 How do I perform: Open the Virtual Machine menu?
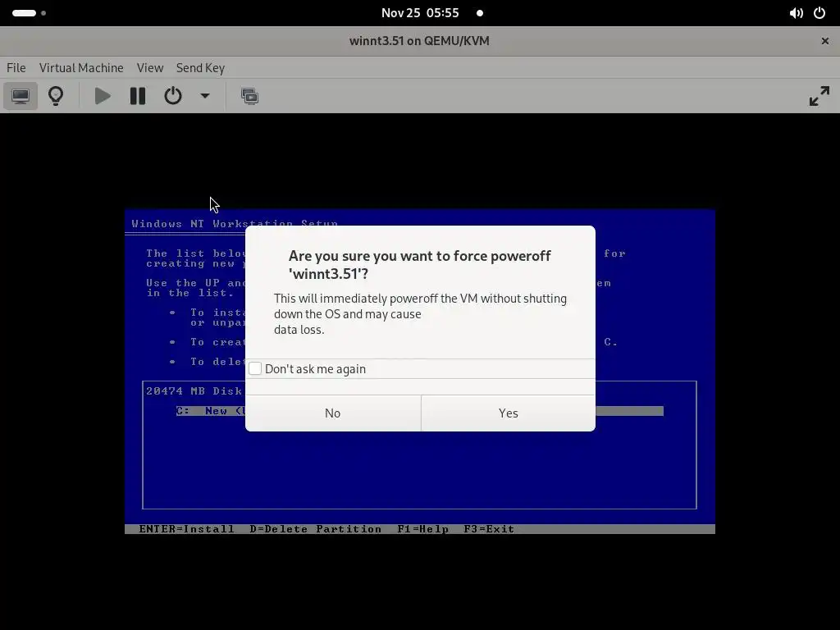(x=81, y=68)
